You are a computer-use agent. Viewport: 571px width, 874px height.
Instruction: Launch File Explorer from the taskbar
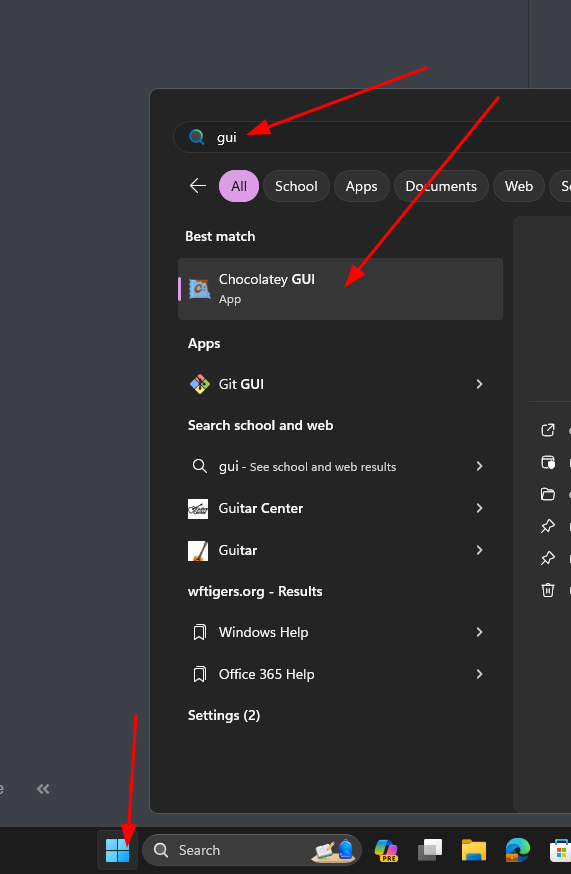point(474,850)
